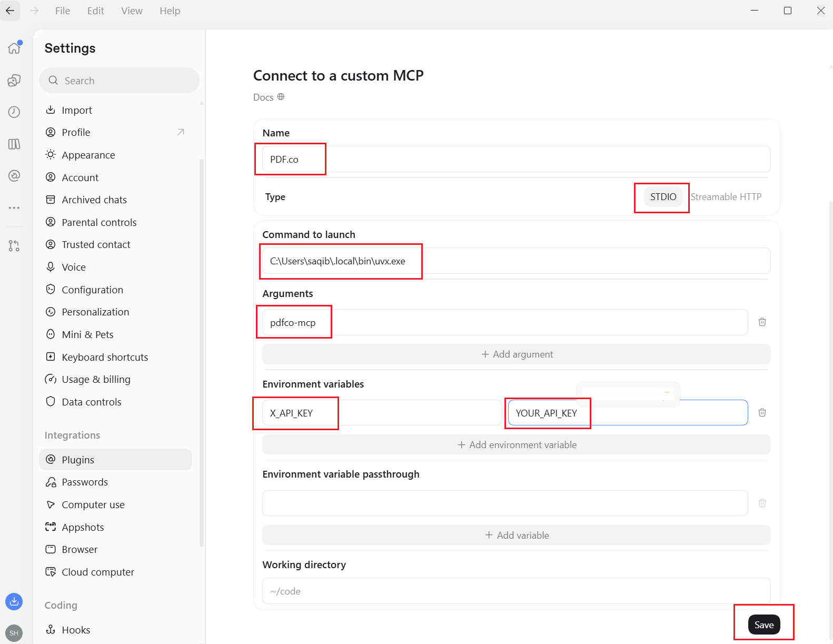Image resolution: width=833 pixels, height=644 pixels.
Task: Open the history clock icon in the left rail
Action: tap(14, 112)
